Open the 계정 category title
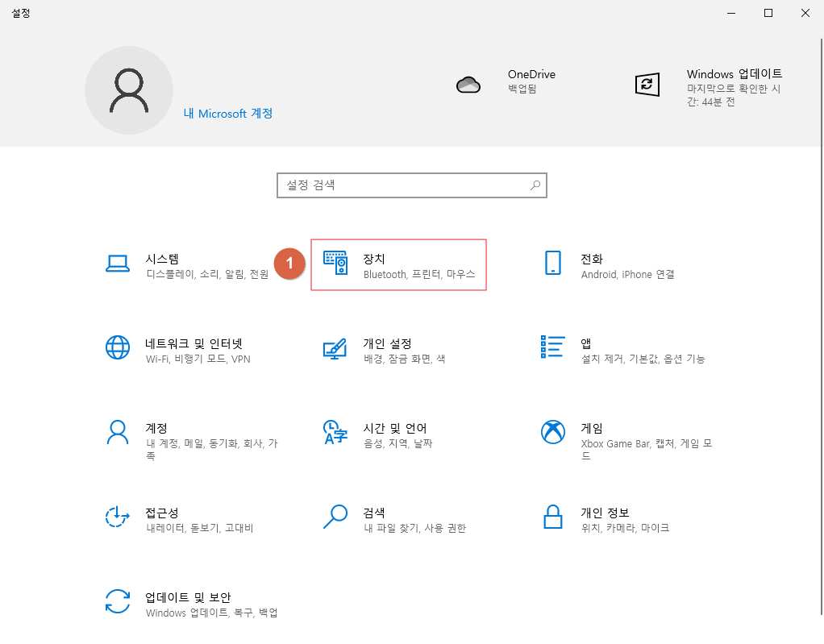This screenshot has width=824, height=644. coord(156,428)
